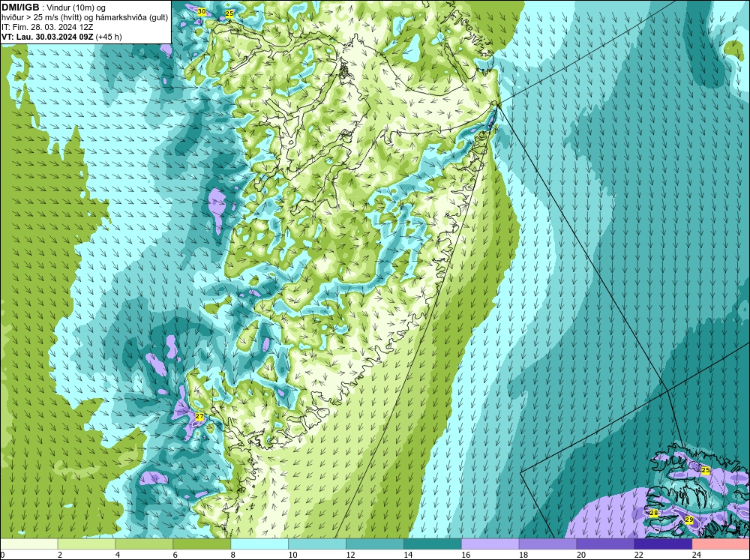
Task: Select the yellow gust label 27
Action: (199, 417)
